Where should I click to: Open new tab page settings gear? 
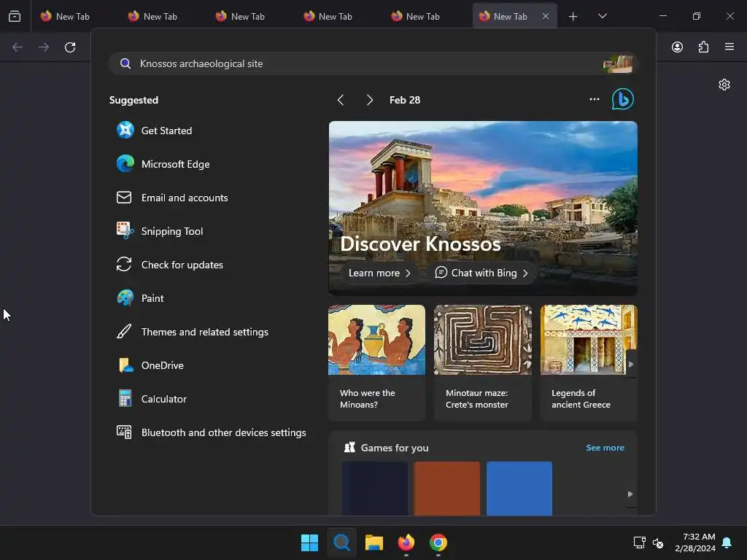click(x=724, y=85)
